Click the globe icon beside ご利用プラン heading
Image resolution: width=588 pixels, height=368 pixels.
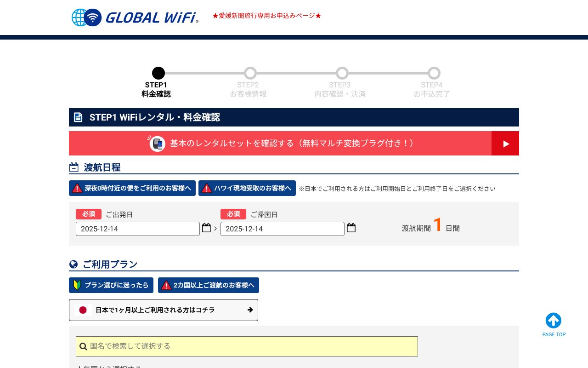(x=73, y=264)
